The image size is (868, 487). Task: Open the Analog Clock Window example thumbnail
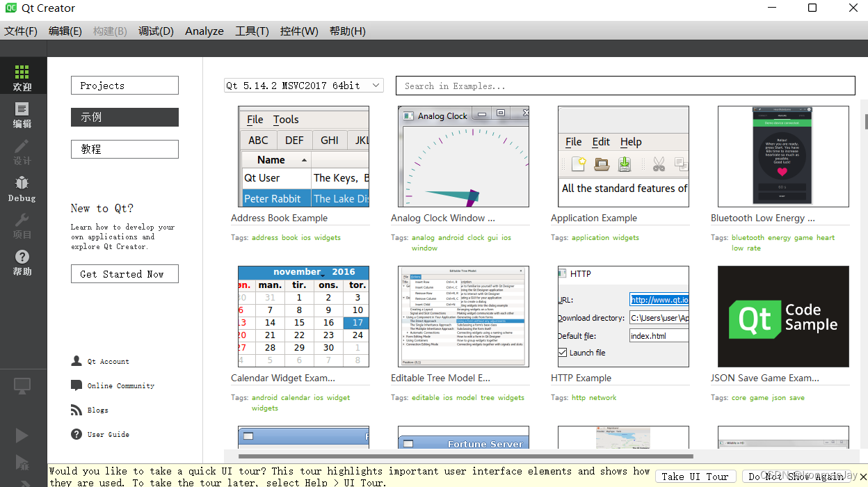[x=463, y=157]
